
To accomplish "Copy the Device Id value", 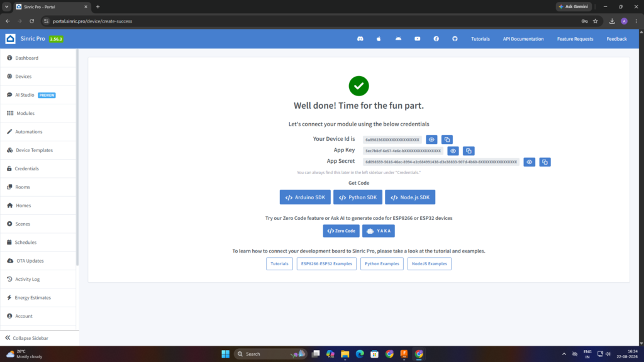I will (447, 140).
